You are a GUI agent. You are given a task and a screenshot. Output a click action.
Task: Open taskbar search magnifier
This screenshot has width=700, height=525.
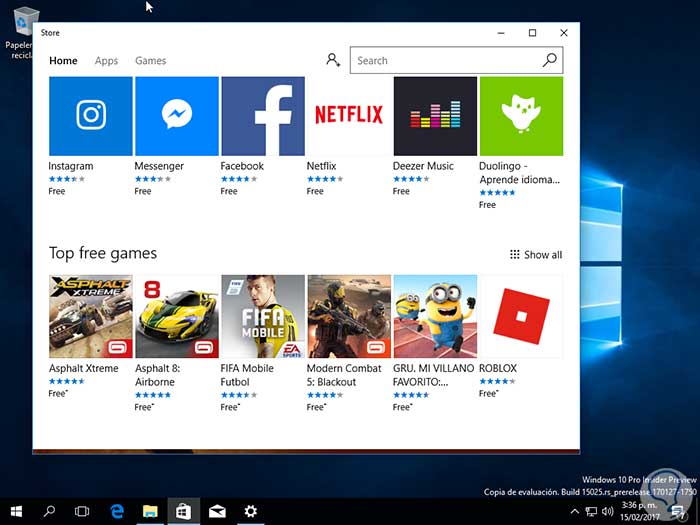tap(49, 512)
